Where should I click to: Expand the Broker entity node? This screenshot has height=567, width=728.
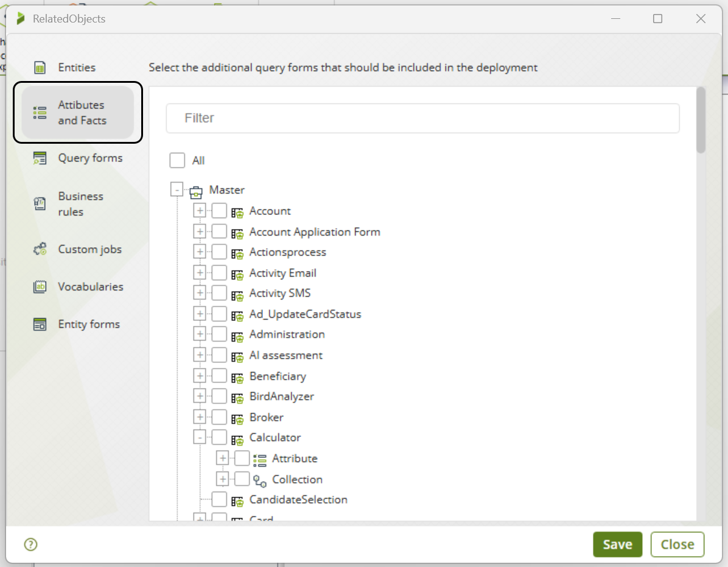[199, 417]
